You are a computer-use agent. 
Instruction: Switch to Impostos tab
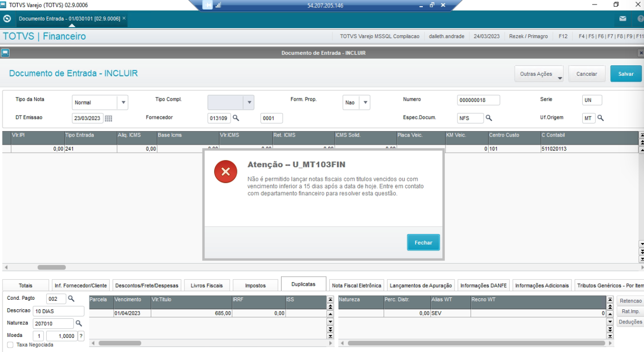point(255,285)
